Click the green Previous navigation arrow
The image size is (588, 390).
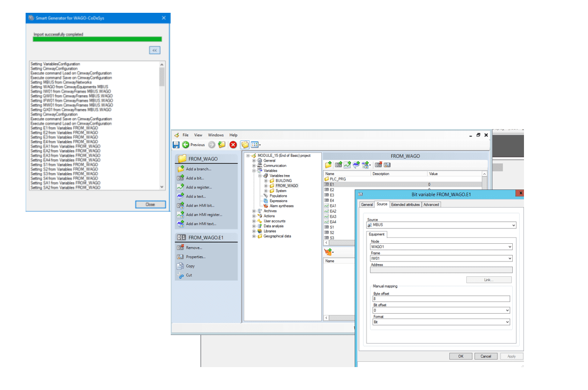click(x=186, y=145)
